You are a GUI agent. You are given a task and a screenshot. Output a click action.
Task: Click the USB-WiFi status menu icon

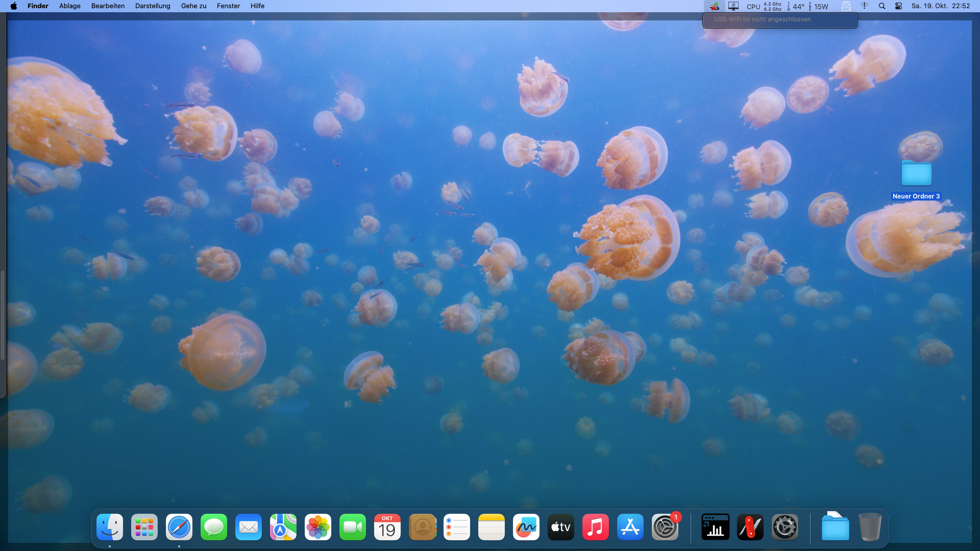pyautogui.click(x=714, y=6)
